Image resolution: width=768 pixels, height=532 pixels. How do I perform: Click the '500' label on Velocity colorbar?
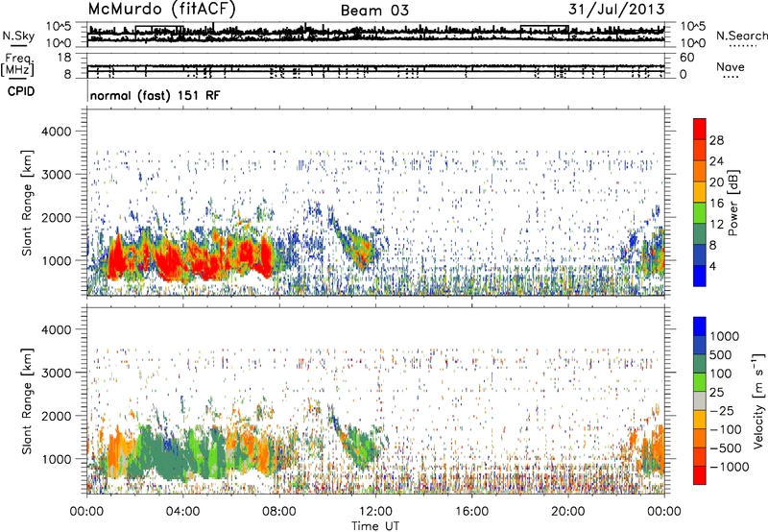(x=721, y=354)
